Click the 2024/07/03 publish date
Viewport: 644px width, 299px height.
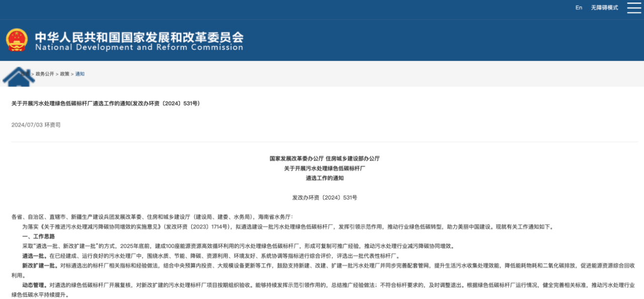[x=27, y=125]
